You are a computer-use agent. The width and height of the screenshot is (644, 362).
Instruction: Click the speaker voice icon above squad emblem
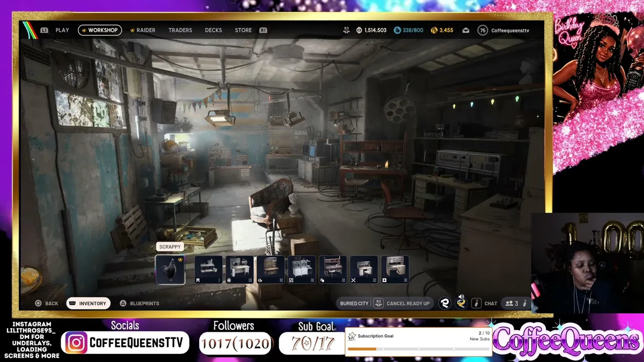click(x=461, y=296)
